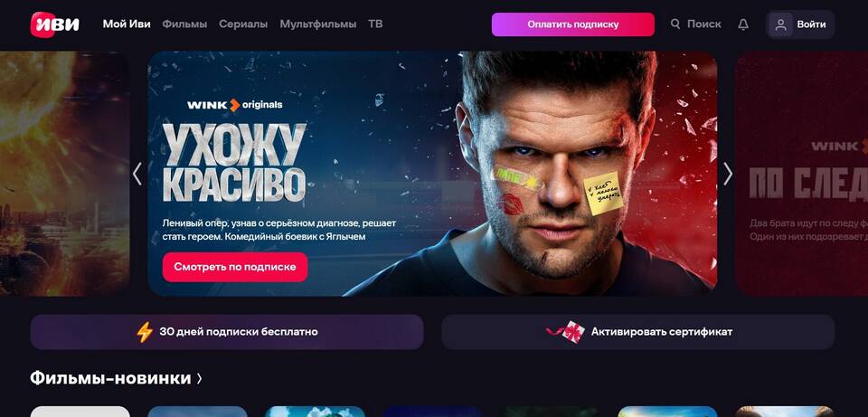Open the ТВ section

375,24
